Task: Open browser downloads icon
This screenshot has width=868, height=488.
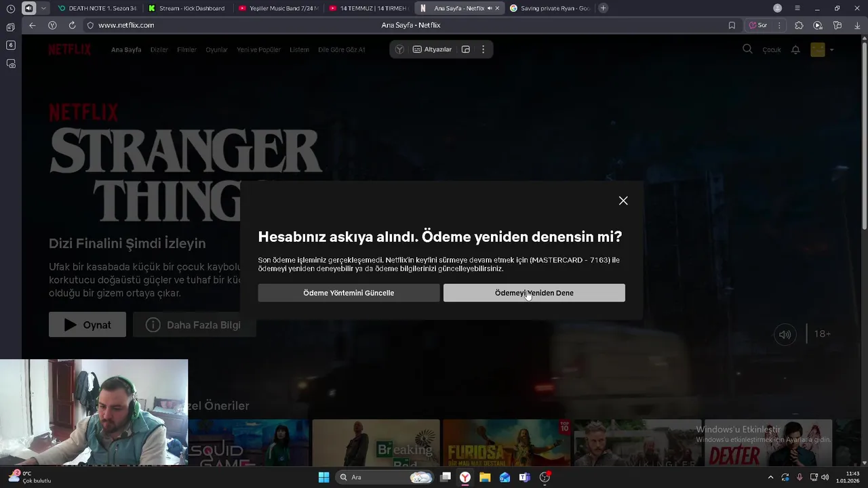Action: [x=858, y=25]
